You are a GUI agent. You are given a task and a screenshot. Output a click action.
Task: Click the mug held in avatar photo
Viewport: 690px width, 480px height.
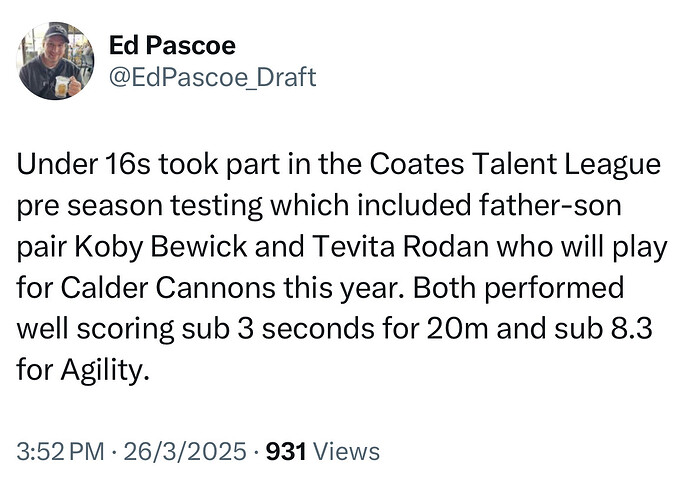63,87
